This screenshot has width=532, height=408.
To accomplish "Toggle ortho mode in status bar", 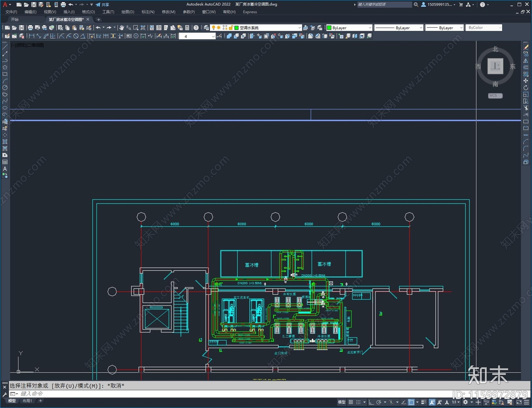I will pos(371,402).
